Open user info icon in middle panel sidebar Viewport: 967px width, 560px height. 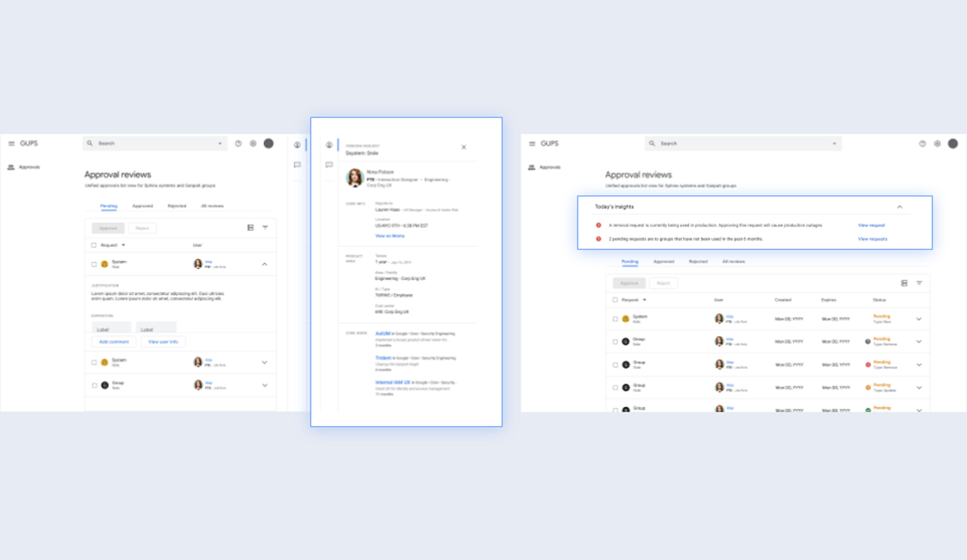[x=329, y=145]
